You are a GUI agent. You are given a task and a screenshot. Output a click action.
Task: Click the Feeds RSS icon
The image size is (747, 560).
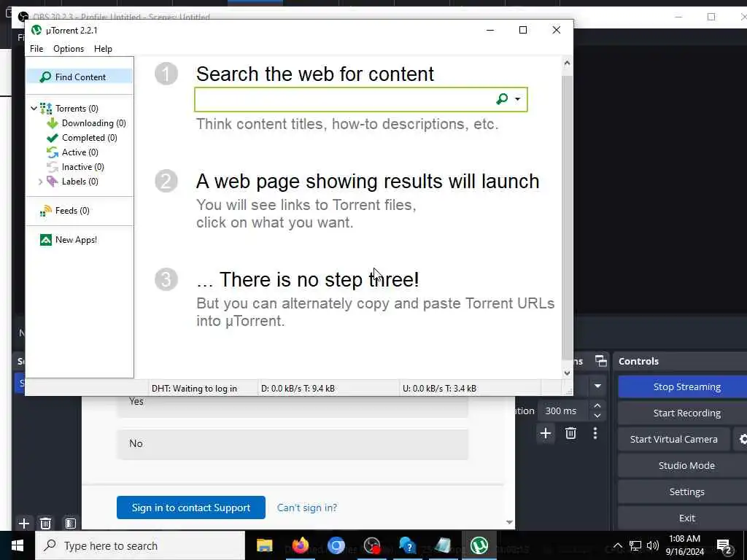[x=46, y=211]
